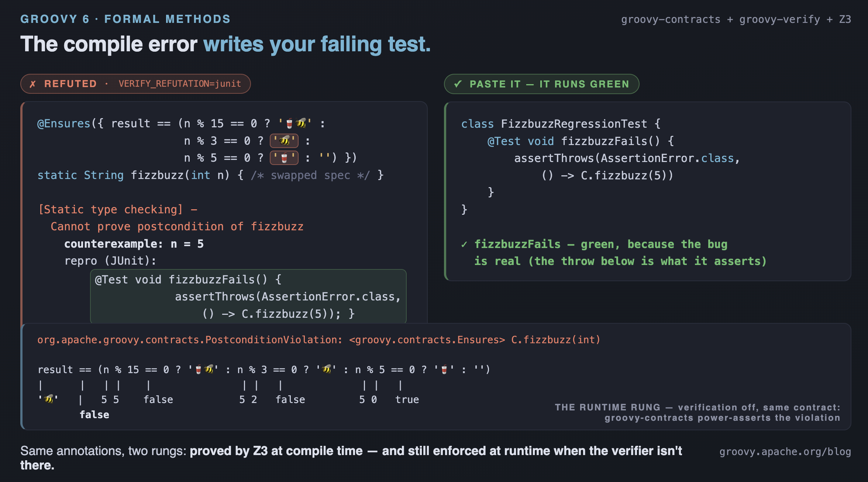Click the 'GROOVY 6 · FORMAL METHODS' heading
868x482 pixels.
click(x=125, y=19)
